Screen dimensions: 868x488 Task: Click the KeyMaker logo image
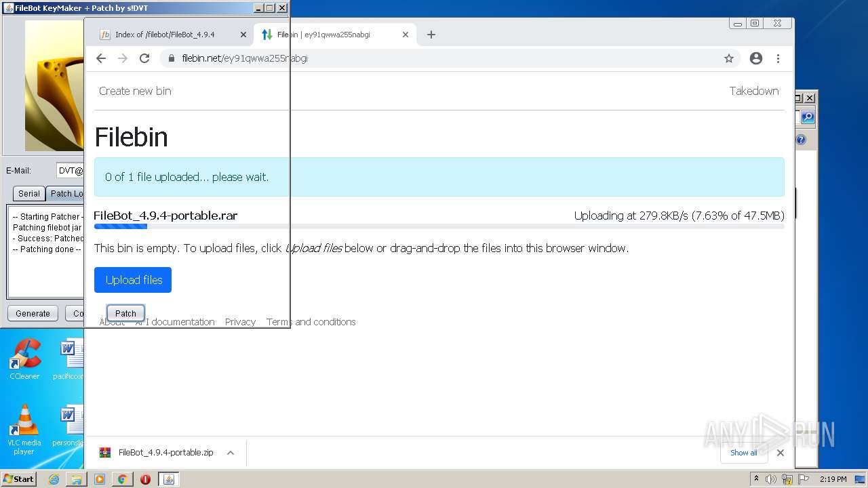coord(54,85)
